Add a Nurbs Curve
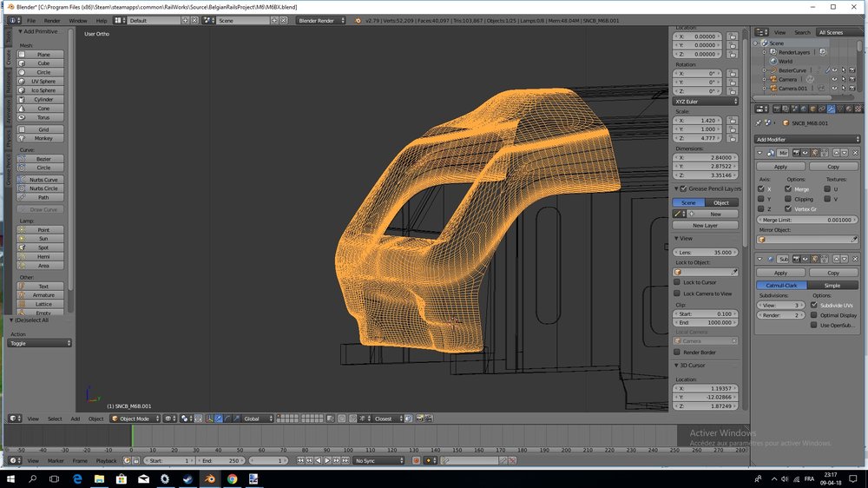Screen dimensions: 868x488 [40, 180]
